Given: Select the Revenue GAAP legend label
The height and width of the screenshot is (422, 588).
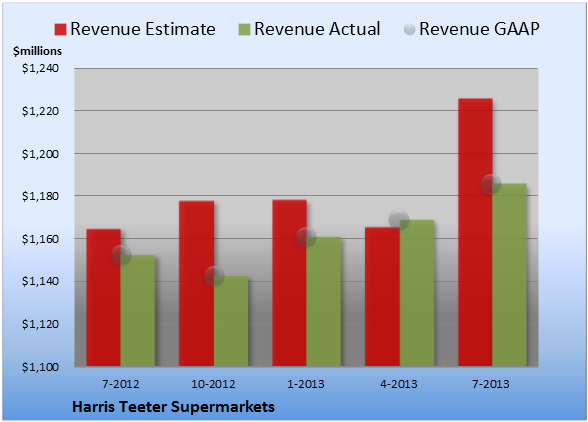Looking at the screenshot, I should point(480,29).
